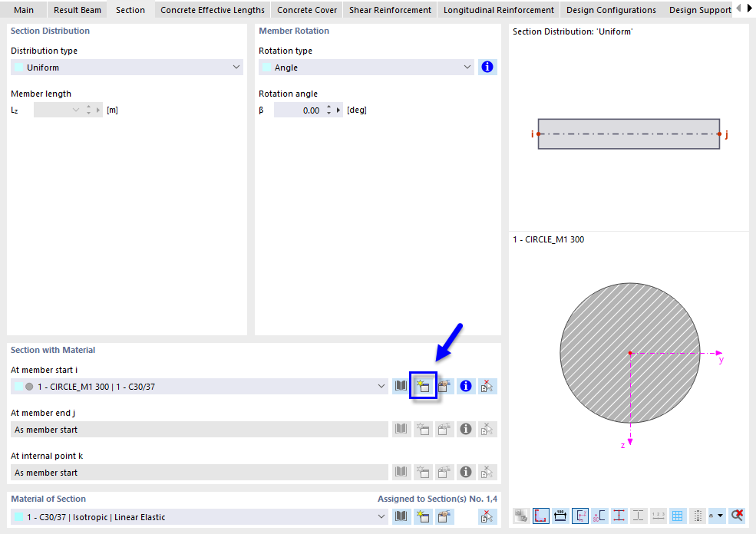Click arrow button next to Member length field
Image resolution: width=756 pixels, height=534 pixels.
98,110
